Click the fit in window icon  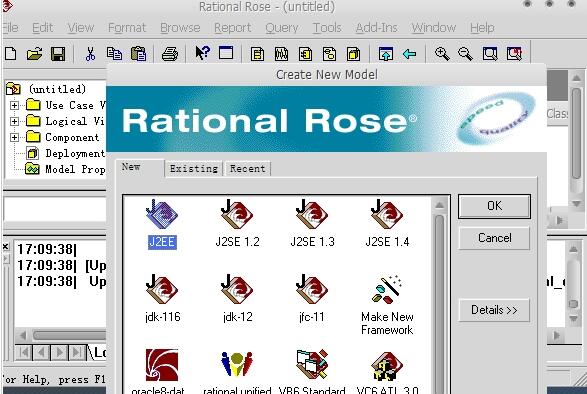click(x=490, y=54)
